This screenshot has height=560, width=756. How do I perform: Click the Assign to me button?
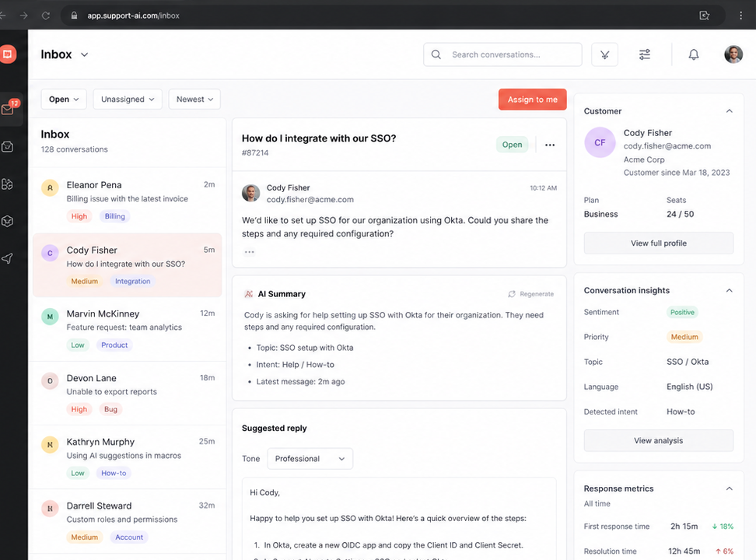tap(532, 100)
